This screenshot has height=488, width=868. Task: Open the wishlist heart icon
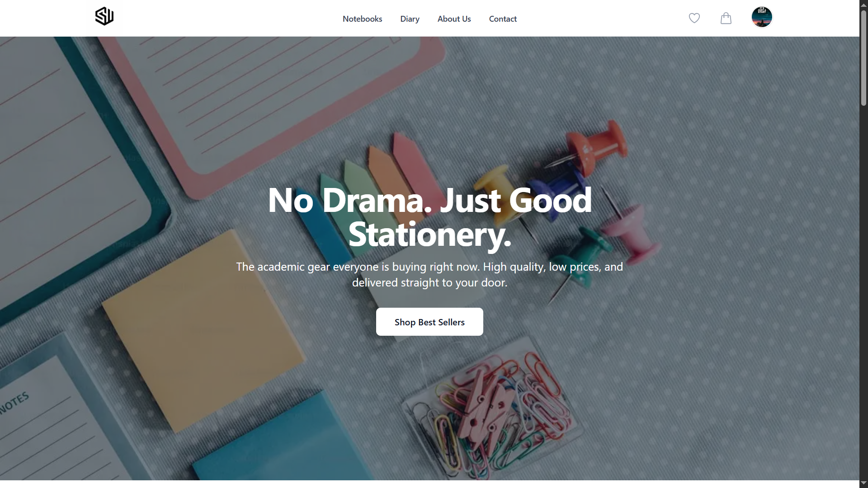click(694, 18)
